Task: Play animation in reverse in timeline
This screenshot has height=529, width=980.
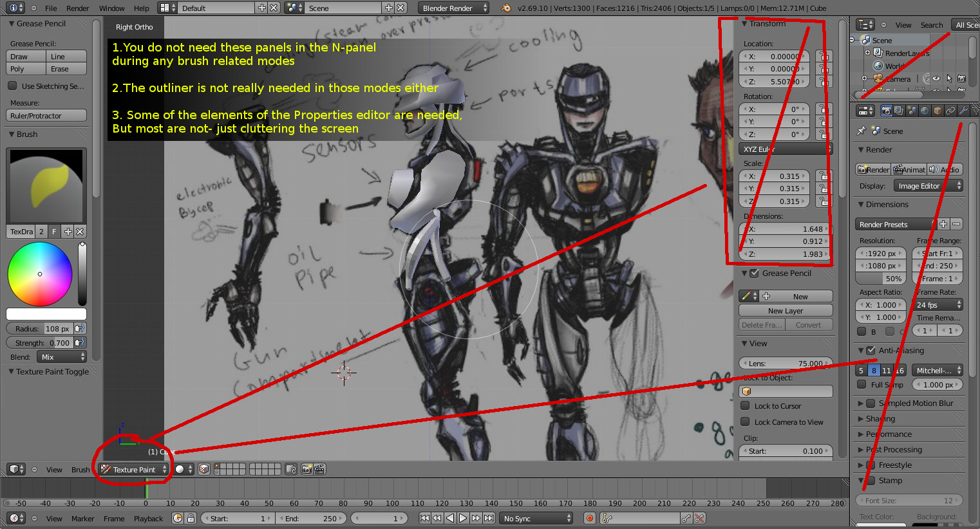Action: click(450, 518)
